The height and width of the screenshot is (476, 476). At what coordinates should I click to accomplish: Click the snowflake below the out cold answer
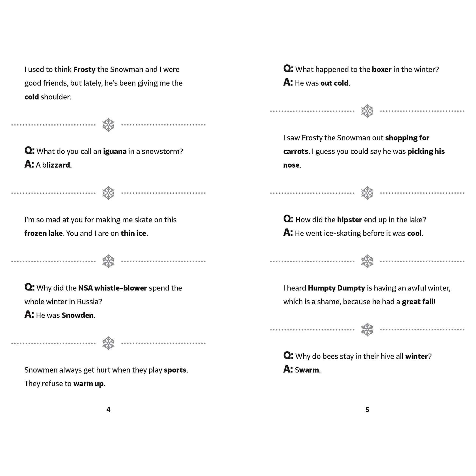coord(367,111)
